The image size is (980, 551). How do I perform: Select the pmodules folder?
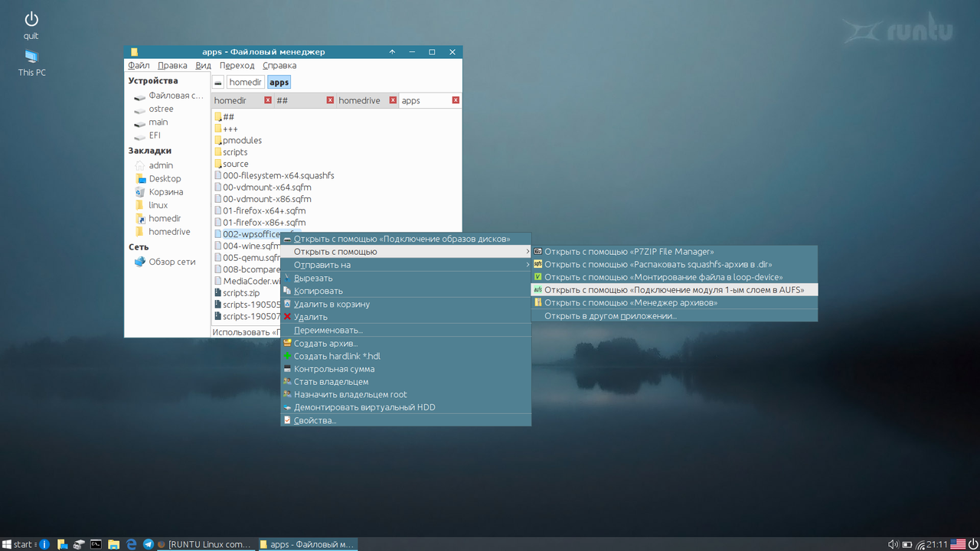[238, 140]
